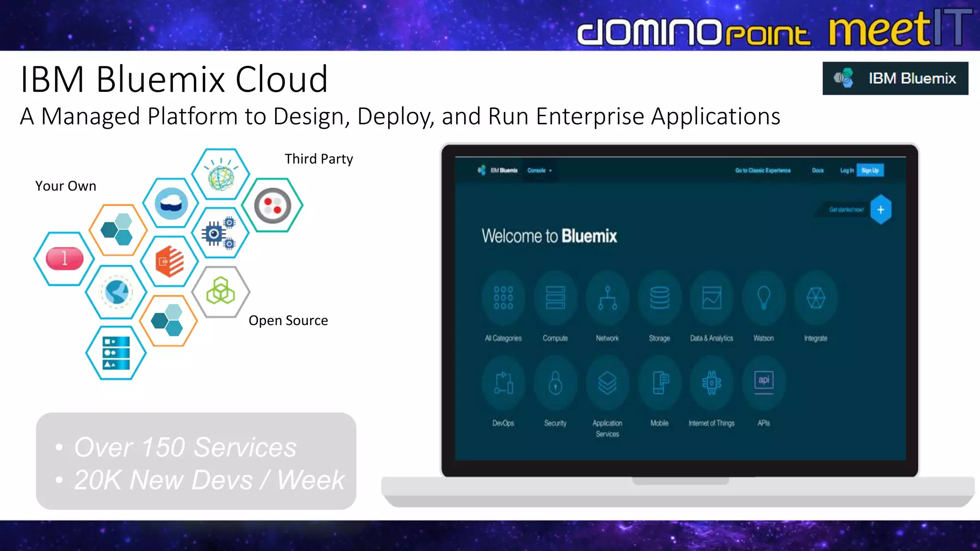Click the Watson label text
Image resolution: width=980 pixels, height=551 pixels.
764,338
